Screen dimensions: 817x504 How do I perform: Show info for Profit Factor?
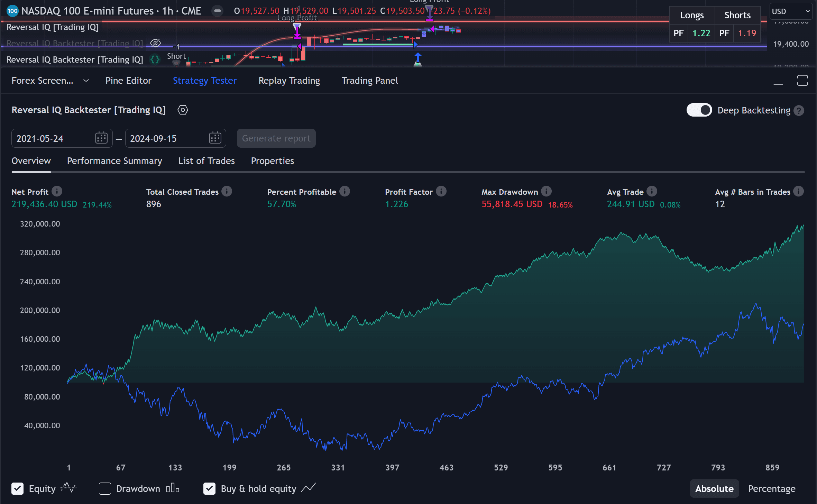pos(441,191)
